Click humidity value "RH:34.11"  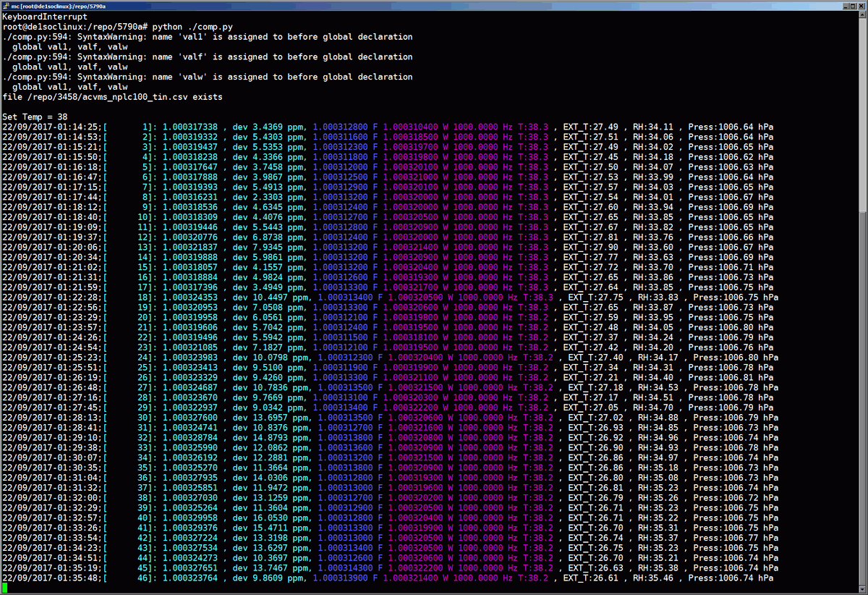652,127
